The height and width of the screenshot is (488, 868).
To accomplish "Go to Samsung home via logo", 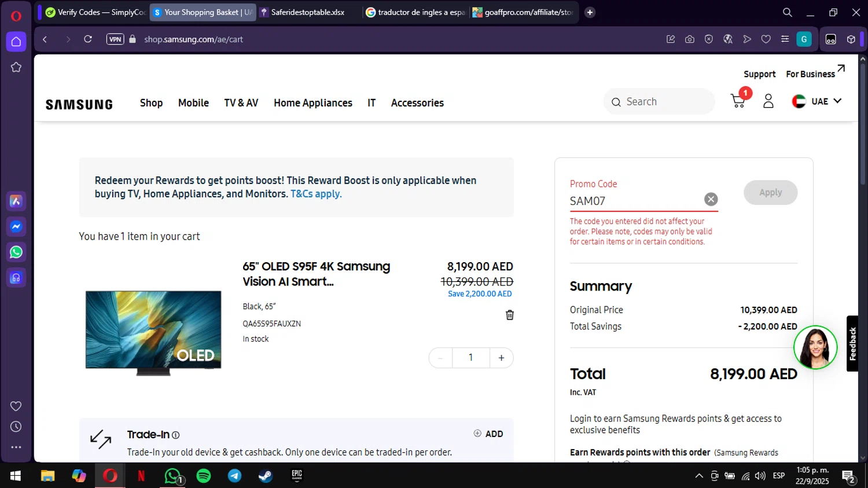I will click(x=79, y=104).
